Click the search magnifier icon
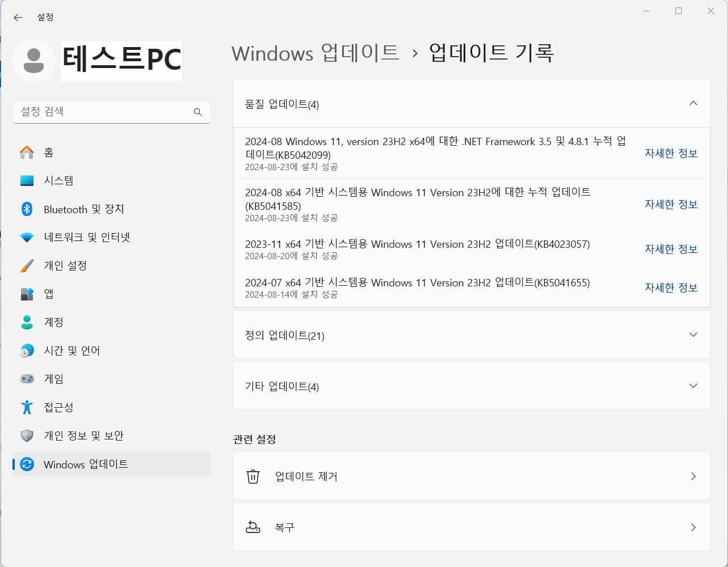728x567 pixels. coord(197,112)
